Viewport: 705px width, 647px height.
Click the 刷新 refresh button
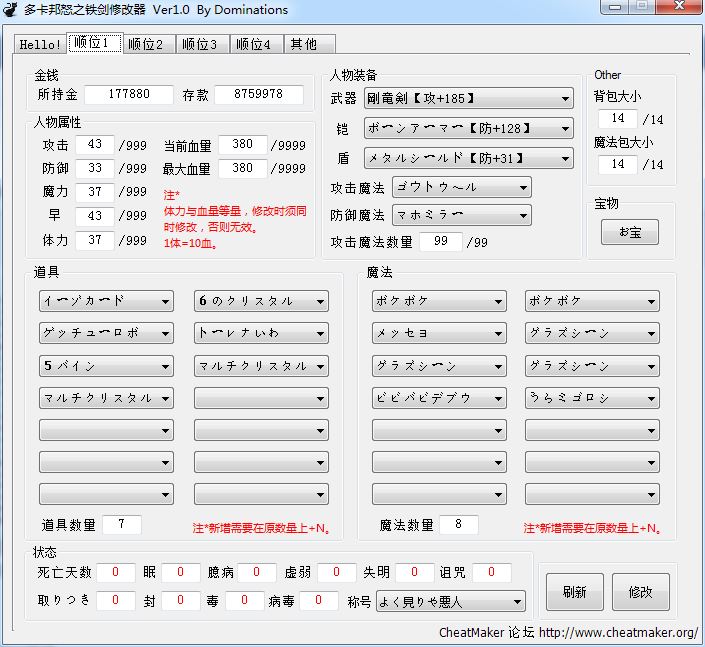[574, 591]
